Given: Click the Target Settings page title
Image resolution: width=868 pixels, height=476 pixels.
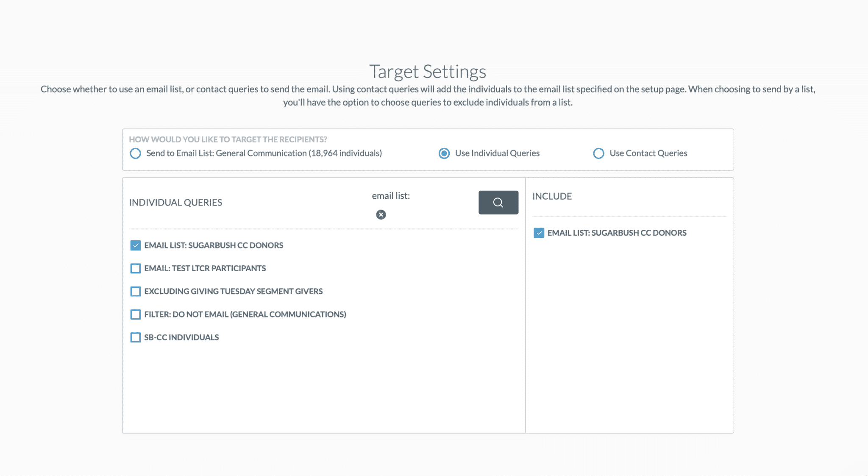Looking at the screenshot, I should coord(428,71).
